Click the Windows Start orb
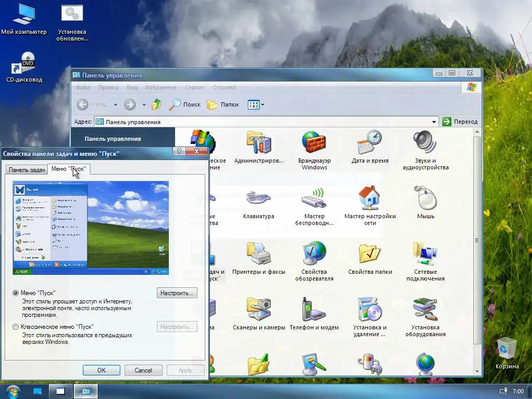The image size is (532, 399). tap(12, 392)
